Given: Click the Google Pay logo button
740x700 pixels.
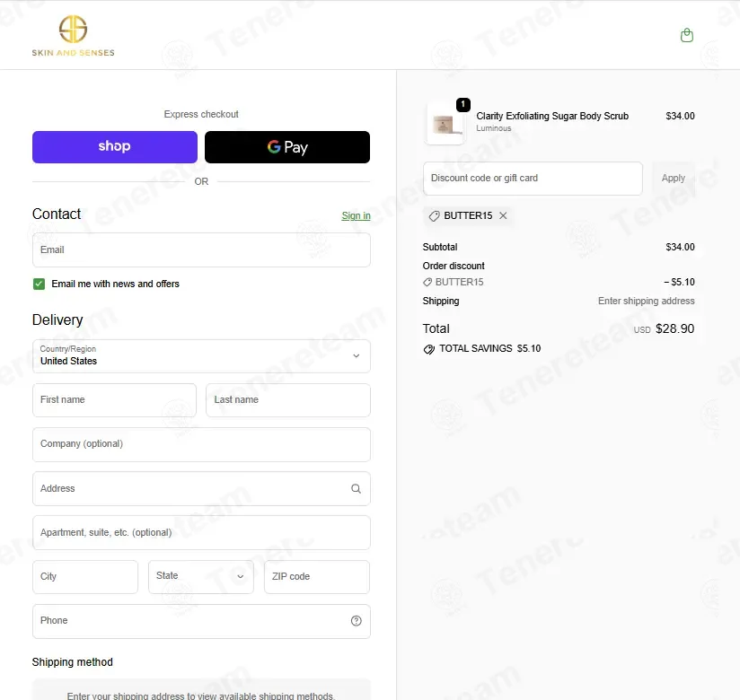Looking at the screenshot, I should [287, 147].
